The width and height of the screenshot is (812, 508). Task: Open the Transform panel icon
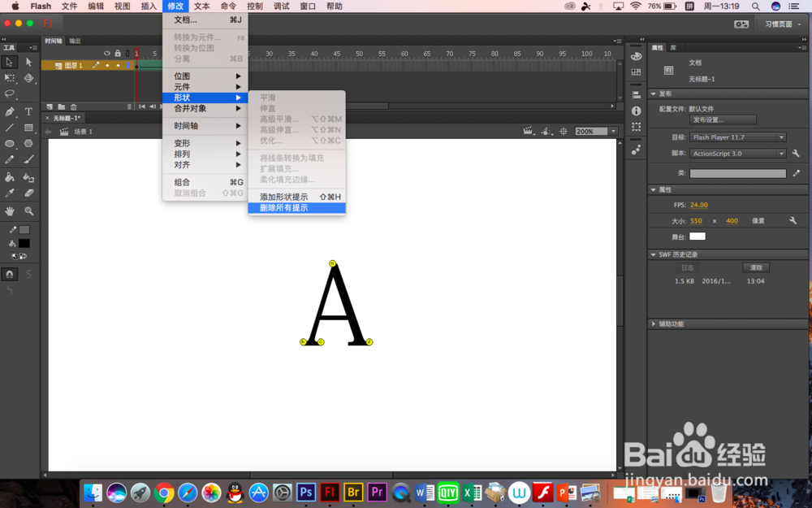click(637, 127)
